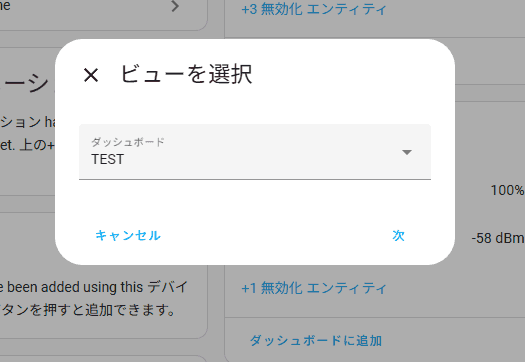Open the row with the right chevron
This screenshot has width=525, height=362.
175,6
